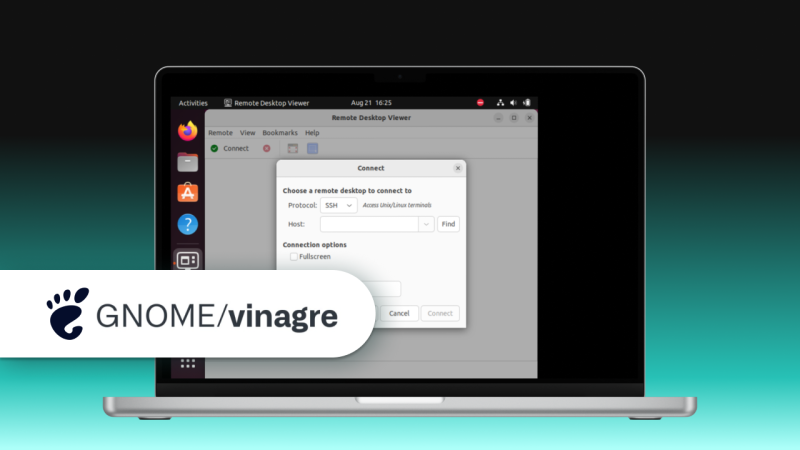The height and width of the screenshot is (450, 800).
Task: Click the Remote Desktop Viewer top bar app icon
Action: [228, 103]
